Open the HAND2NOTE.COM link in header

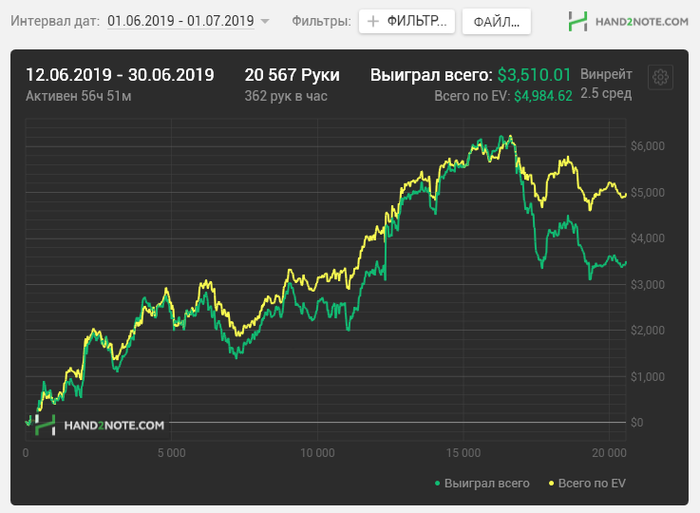click(642, 21)
